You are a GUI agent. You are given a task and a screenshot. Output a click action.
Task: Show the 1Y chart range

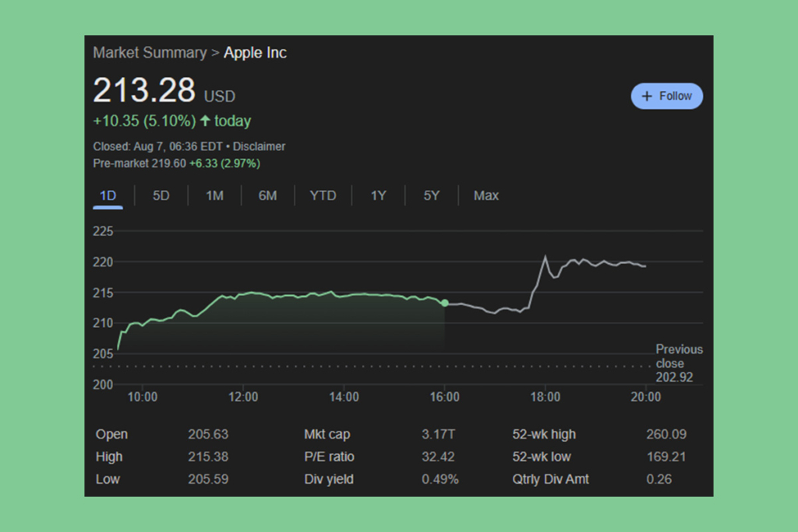(378, 196)
